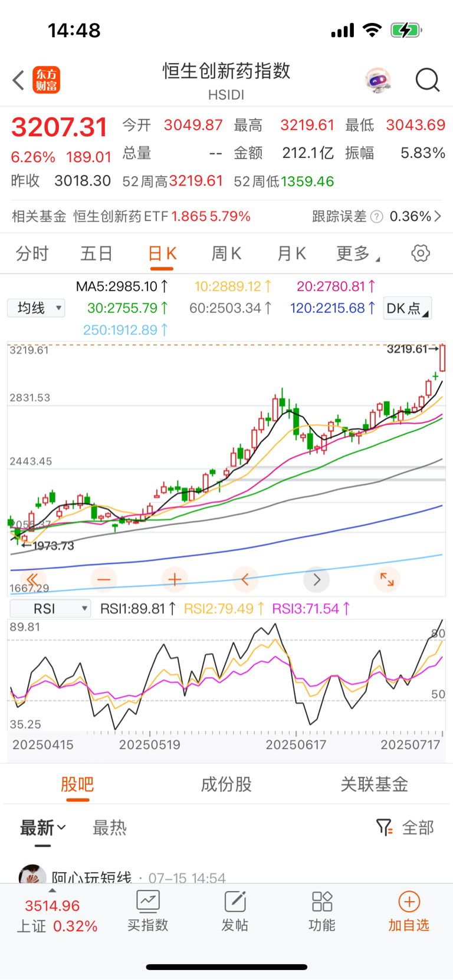Zoom in chart with plus icon
The image size is (453, 980).
(x=175, y=580)
